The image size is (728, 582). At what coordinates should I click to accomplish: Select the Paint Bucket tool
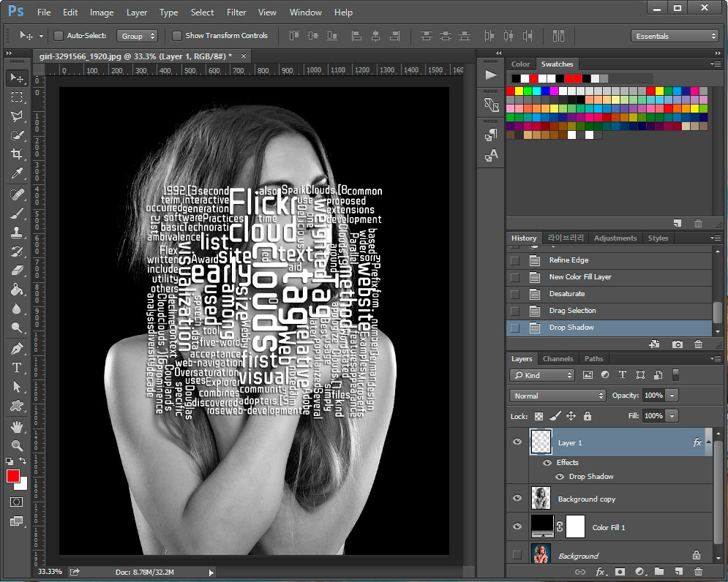(x=17, y=290)
